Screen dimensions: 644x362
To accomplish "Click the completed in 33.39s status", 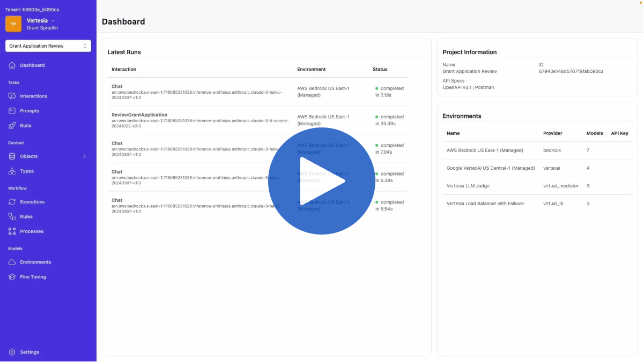I will 389,120.
